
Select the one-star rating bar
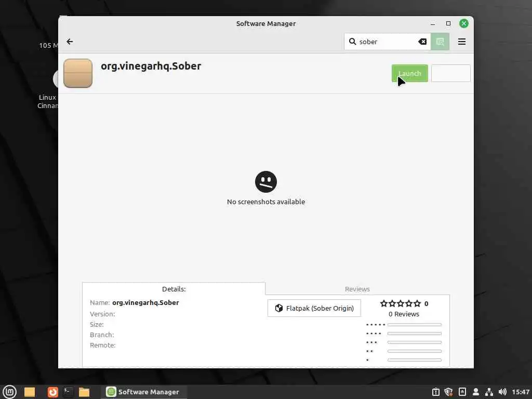414,360
